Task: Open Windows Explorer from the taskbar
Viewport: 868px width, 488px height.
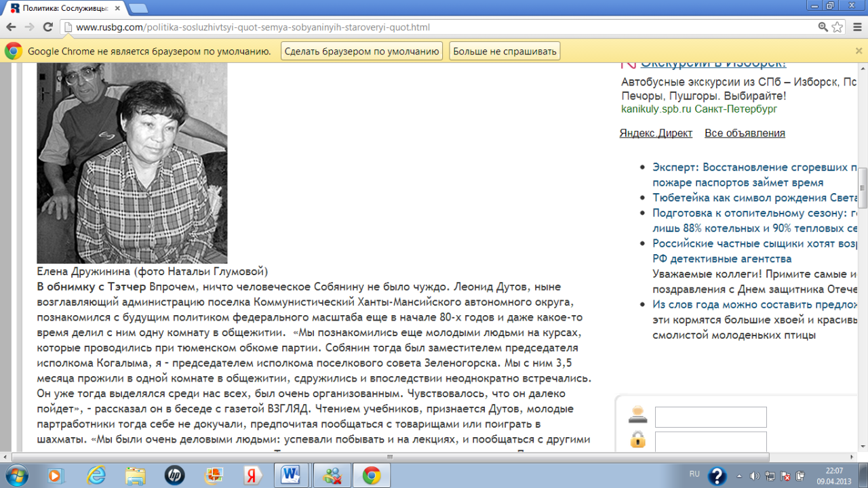Action: pyautogui.click(x=135, y=475)
